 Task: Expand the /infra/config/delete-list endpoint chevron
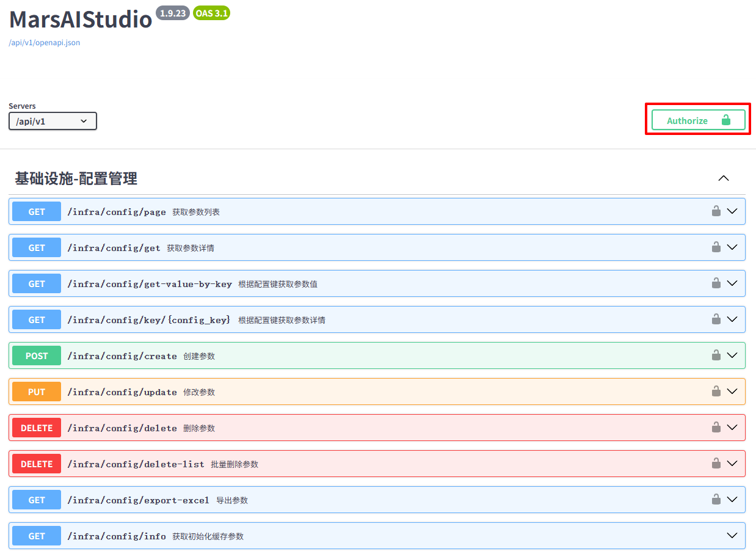[x=733, y=464]
